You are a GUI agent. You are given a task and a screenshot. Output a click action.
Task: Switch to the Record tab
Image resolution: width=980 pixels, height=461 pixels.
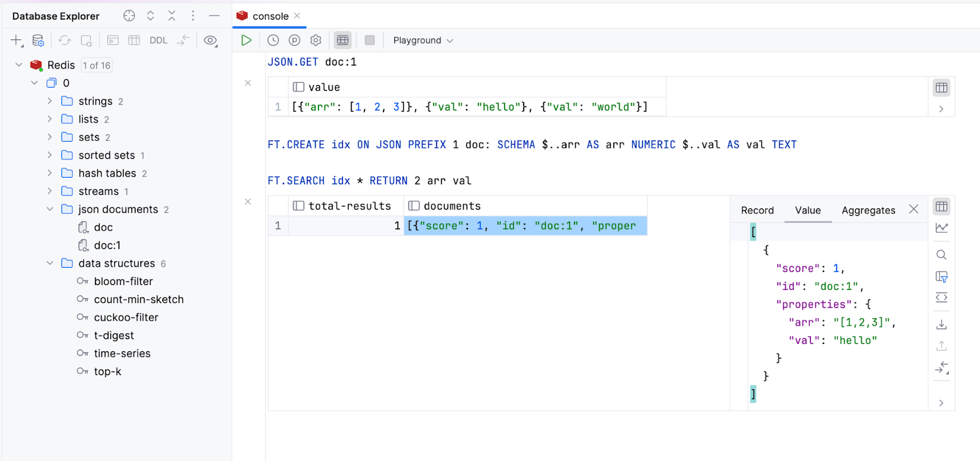pos(757,210)
